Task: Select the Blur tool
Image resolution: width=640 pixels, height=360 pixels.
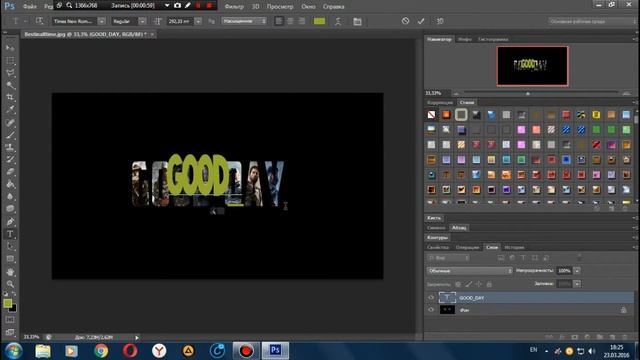Action: [10, 196]
